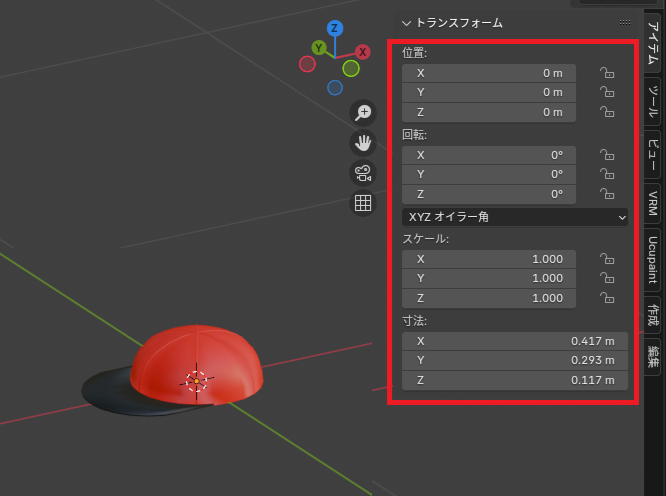
Task: Click the 3D cursor on the cap
Action: pyautogui.click(x=196, y=381)
